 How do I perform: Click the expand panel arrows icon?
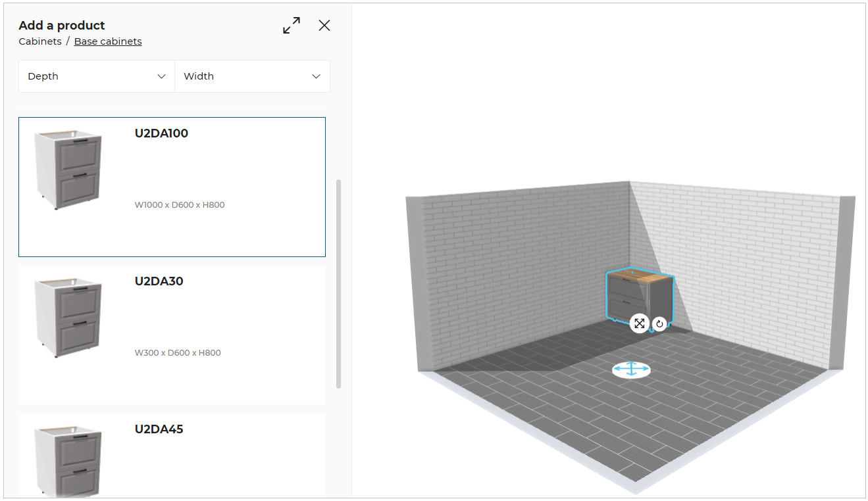click(292, 26)
